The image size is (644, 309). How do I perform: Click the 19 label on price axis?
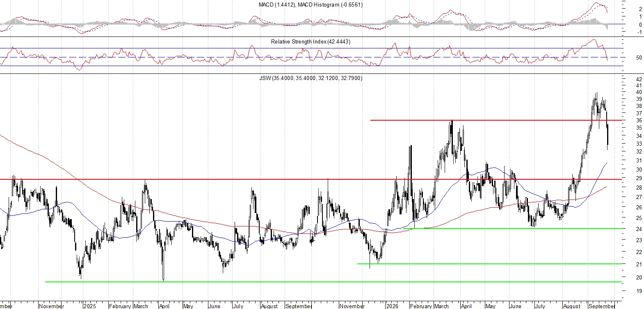tap(639, 291)
